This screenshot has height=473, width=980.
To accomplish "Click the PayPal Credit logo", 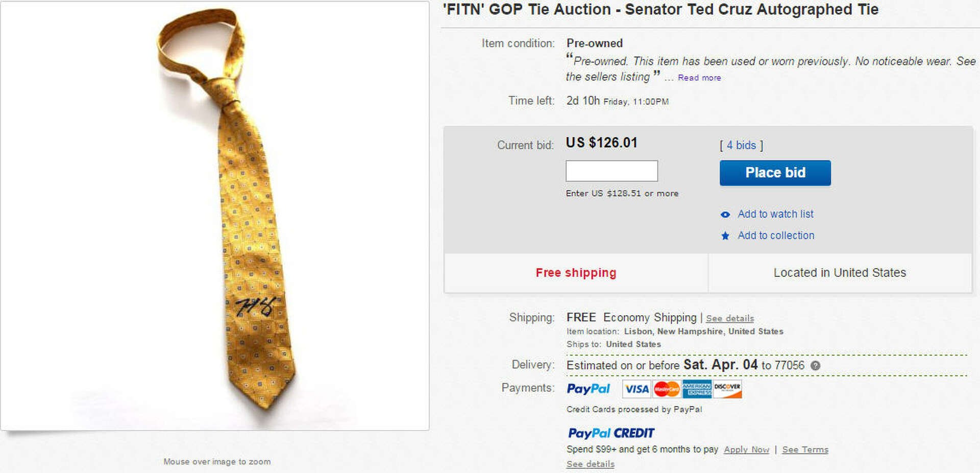I will [x=611, y=433].
